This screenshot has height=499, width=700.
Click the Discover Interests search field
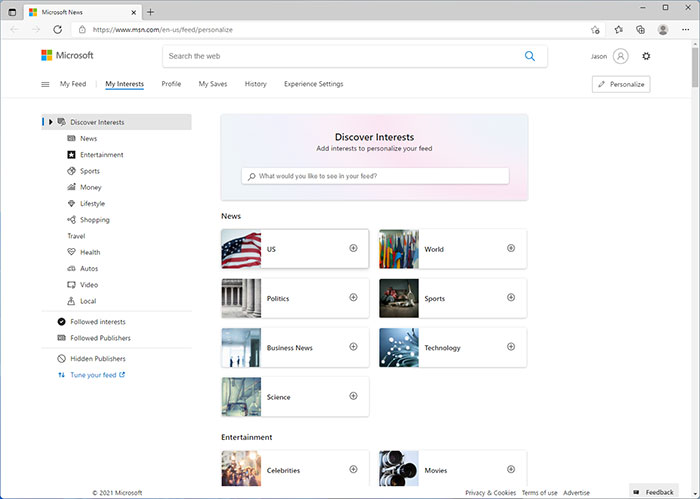tap(380, 176)
